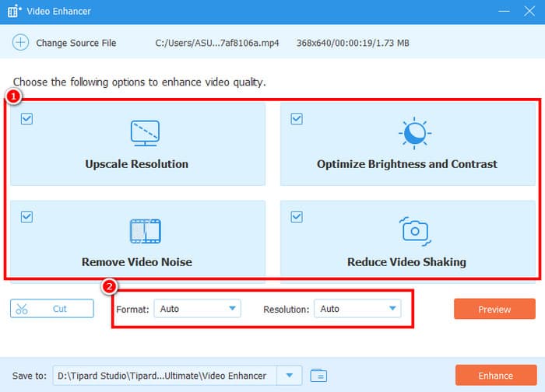This screenshot has height=392, width=545.
Task: Toggle the Reduce Video Shaking checkbox
Action: [296, 217]
